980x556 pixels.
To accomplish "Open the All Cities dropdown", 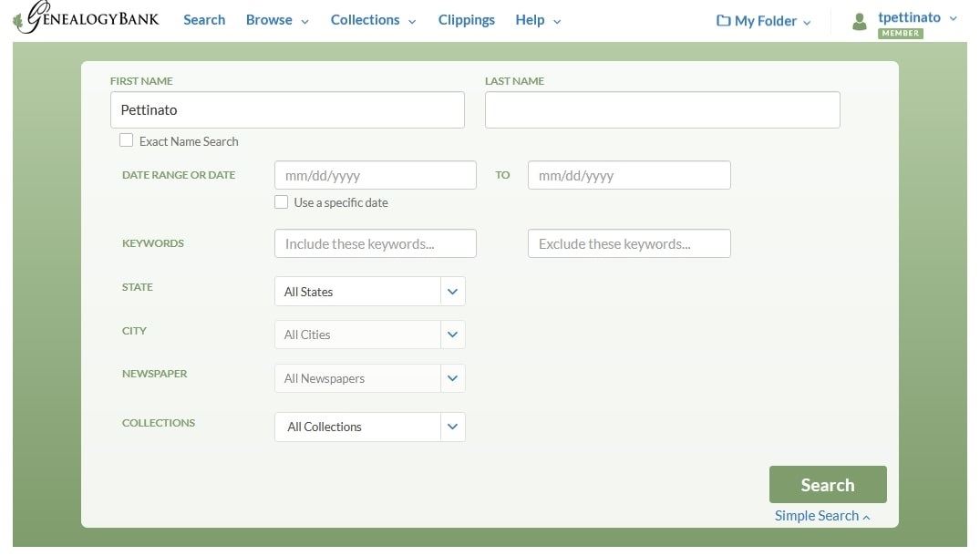I will pyautogui.click(x=369, y=335).
